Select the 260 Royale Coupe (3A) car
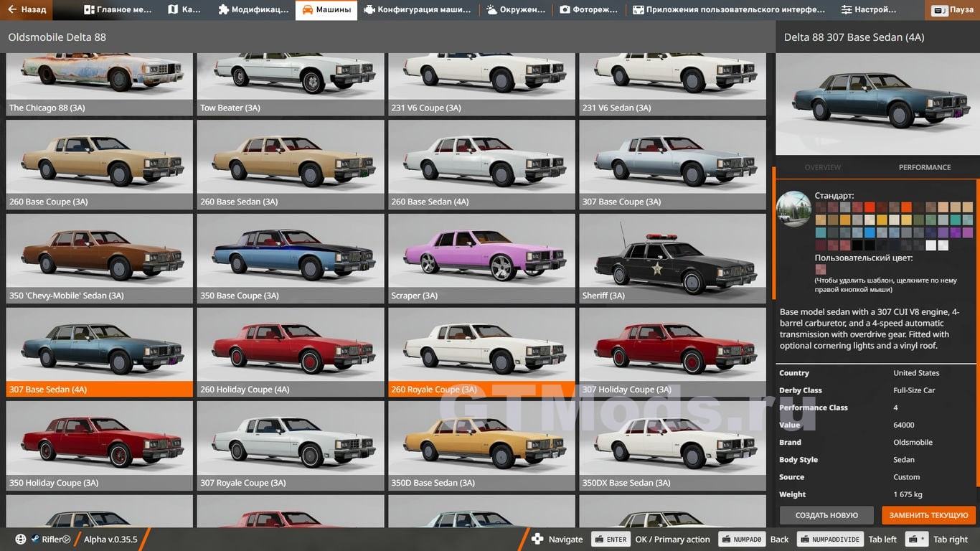 pos(481,352)
